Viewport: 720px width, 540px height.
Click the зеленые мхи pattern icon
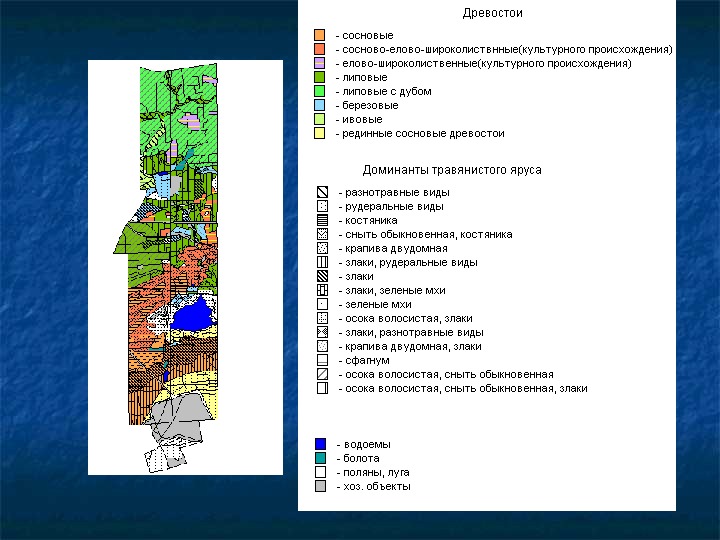click(322, 304)
